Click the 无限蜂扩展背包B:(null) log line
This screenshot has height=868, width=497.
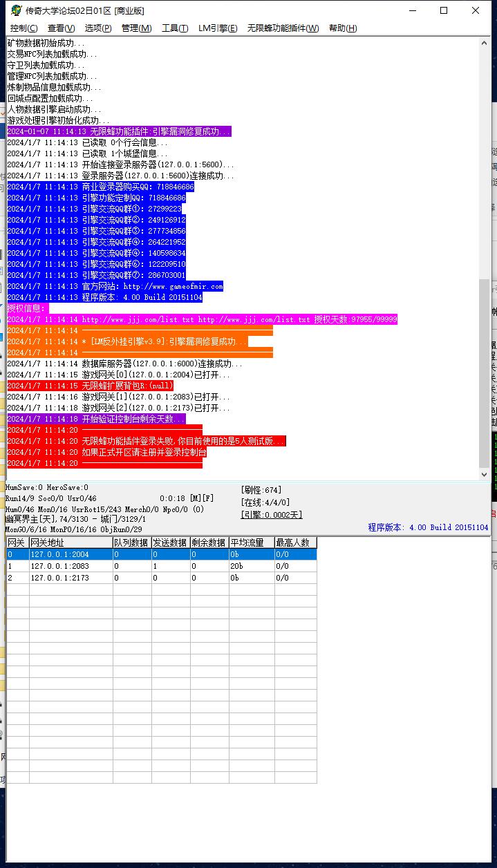coord(91,386)
